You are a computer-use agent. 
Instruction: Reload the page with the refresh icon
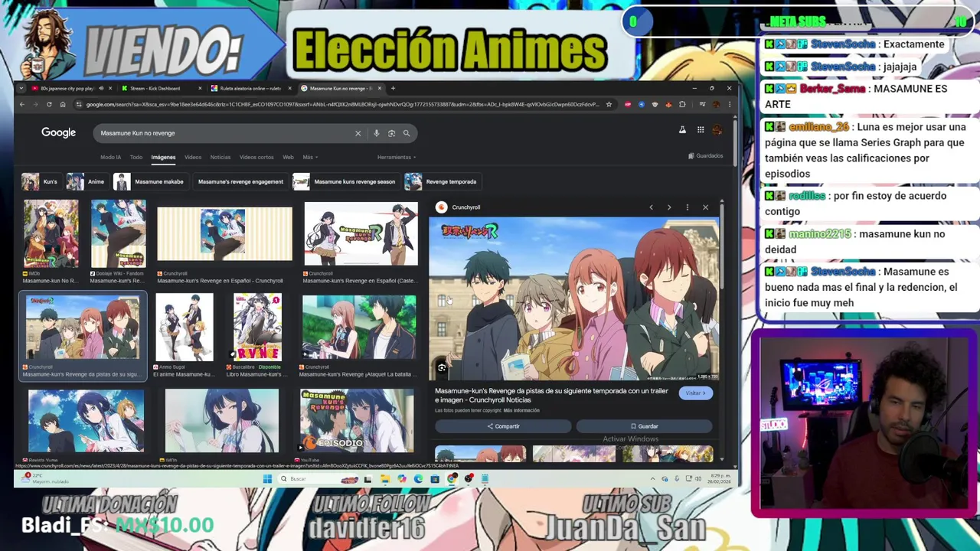(49, 104)
